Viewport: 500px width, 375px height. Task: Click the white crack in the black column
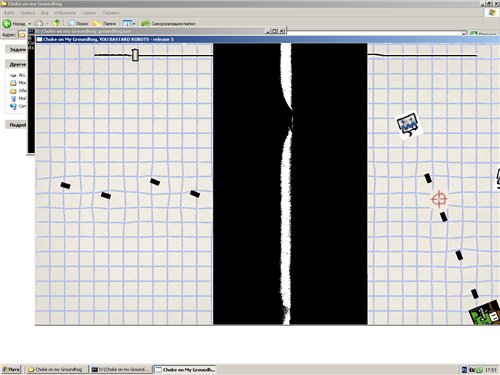tap(286, 183)
